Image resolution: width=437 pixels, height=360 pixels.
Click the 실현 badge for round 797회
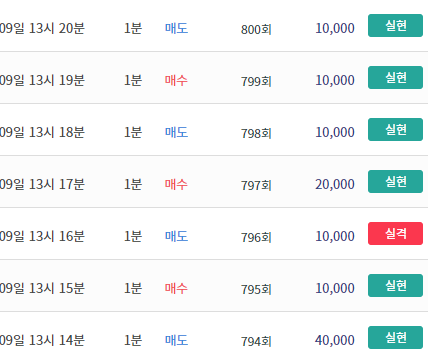point(395,182)
